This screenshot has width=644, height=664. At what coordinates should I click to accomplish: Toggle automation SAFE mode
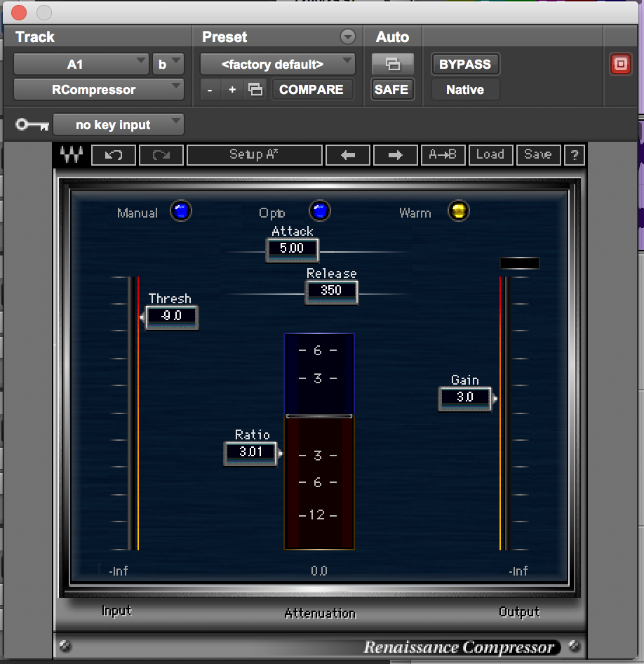pyautogui.click(x=391, y=89)
